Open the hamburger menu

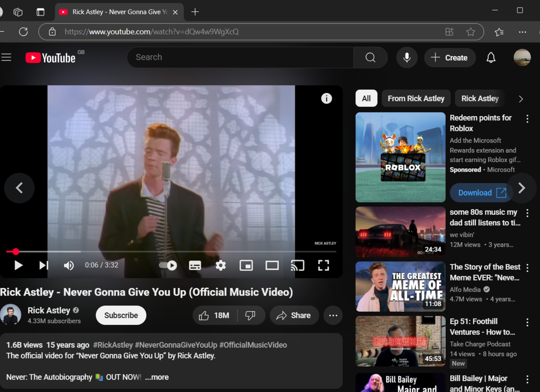6,57
